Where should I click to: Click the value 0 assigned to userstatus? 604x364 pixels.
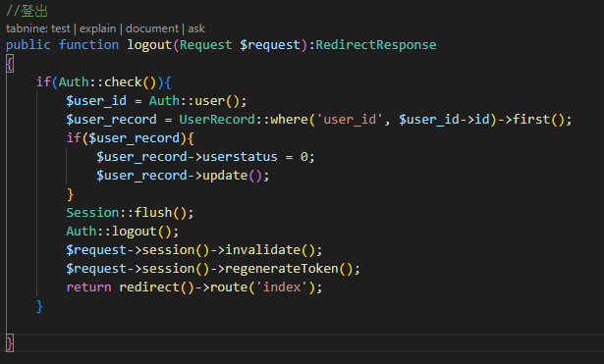[x=304, y=157]
